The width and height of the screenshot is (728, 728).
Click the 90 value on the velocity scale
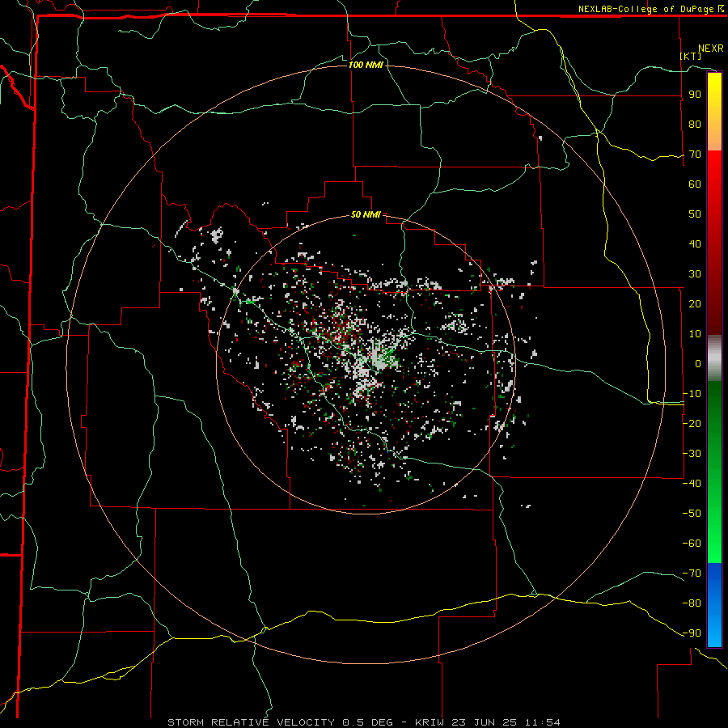[695, 95]
